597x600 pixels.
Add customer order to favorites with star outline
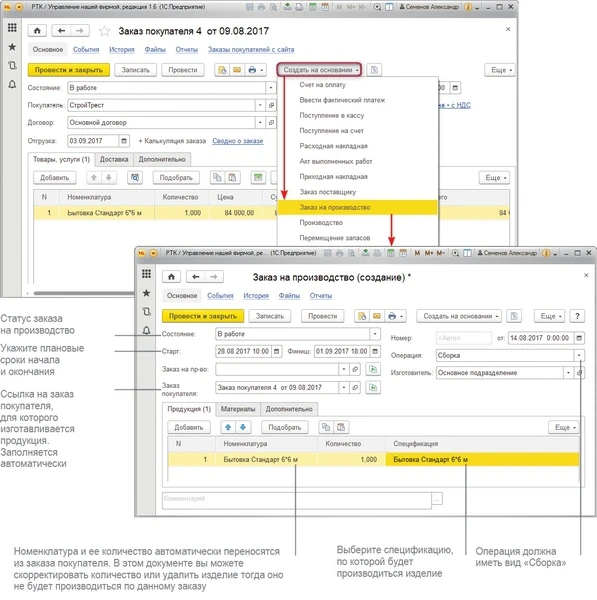(x=104, y=31)
